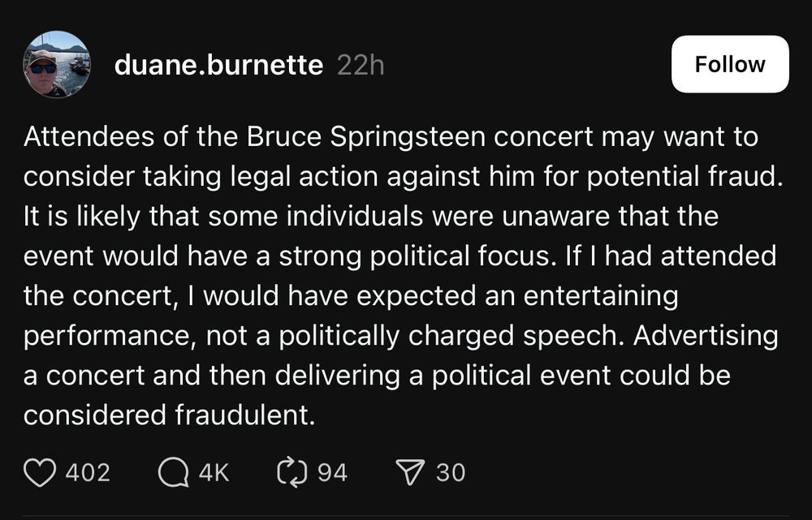Follow duane.burnette

coord(730,64)
